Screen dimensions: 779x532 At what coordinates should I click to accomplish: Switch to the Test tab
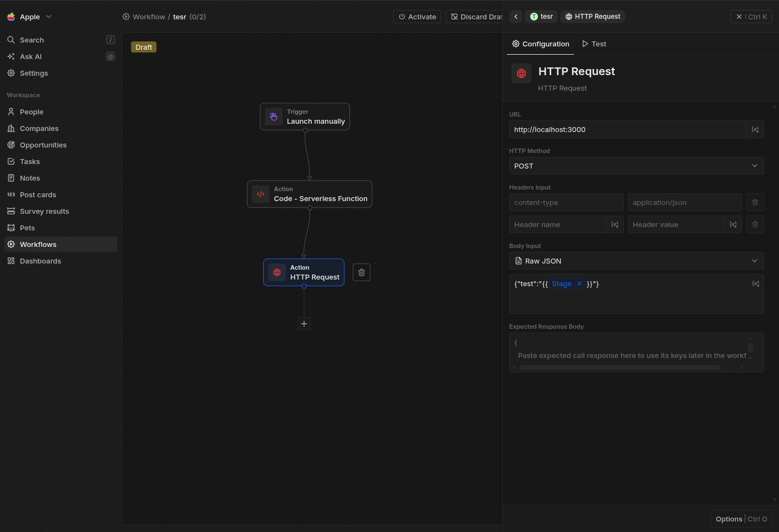[594, 44]
